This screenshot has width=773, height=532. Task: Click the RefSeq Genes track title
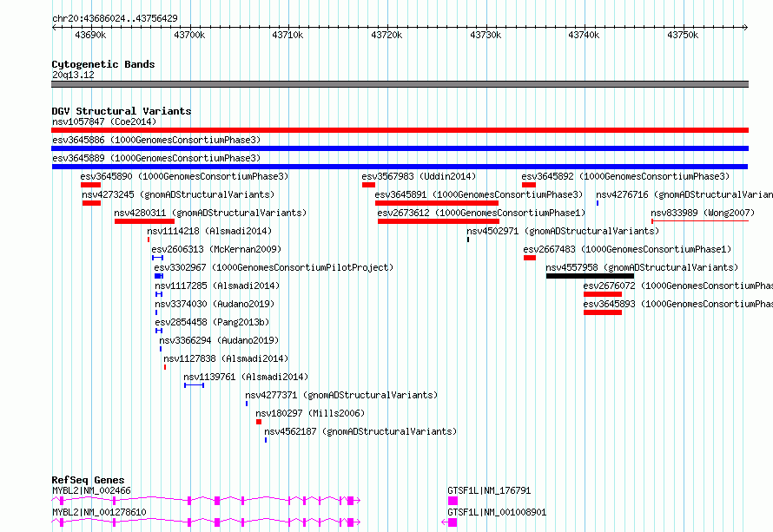(89, 480)
